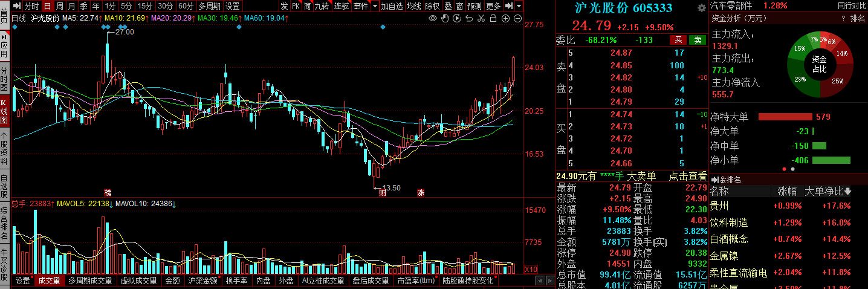The height and width of the screenshot is (289, 868).
Task: Open dropdown arrow next to 事件
Action: tap(375, 6)
